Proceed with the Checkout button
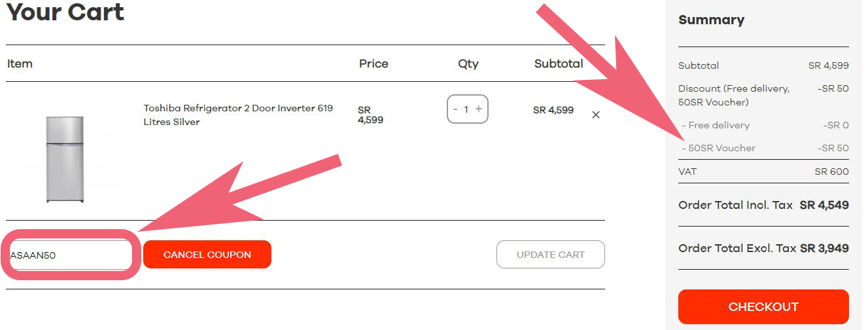 tap(763, 306)
